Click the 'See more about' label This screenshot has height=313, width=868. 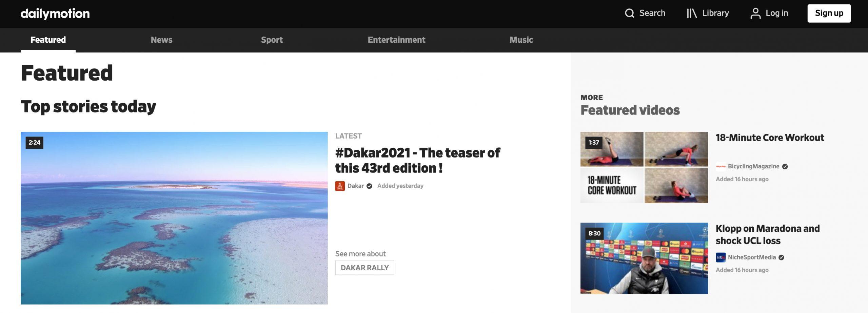[360, 254]
